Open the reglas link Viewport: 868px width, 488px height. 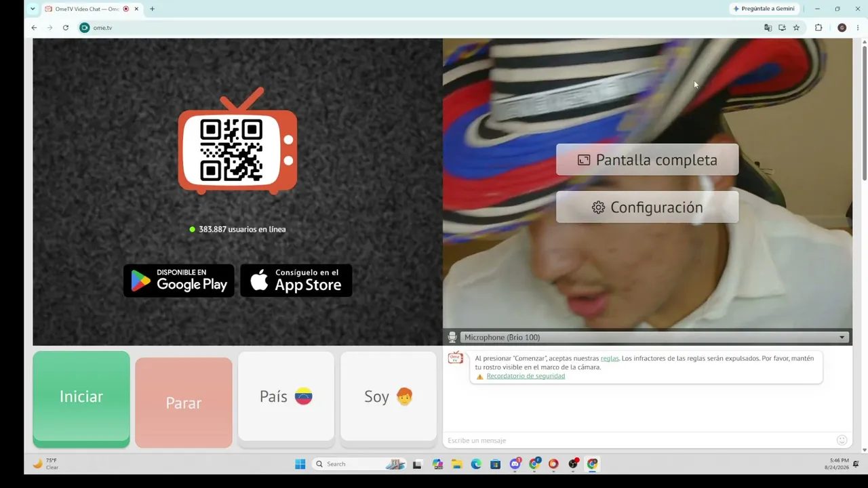(x=610, y=359)
